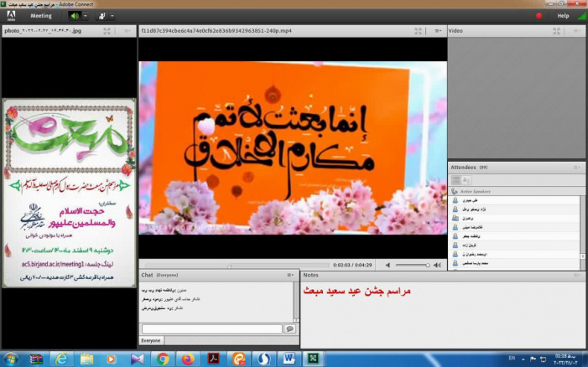Open the Video pod options menu

(577, 31)
